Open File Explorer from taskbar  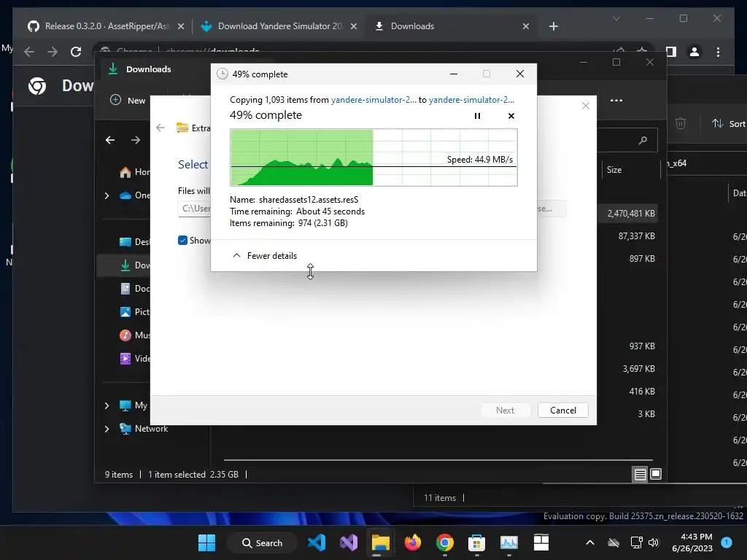click(381, 542)
